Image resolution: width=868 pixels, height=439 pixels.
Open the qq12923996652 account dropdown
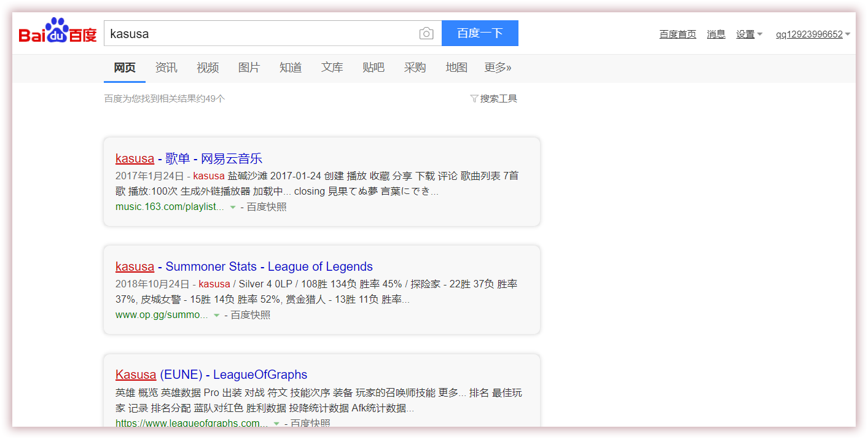pos(813,34)
